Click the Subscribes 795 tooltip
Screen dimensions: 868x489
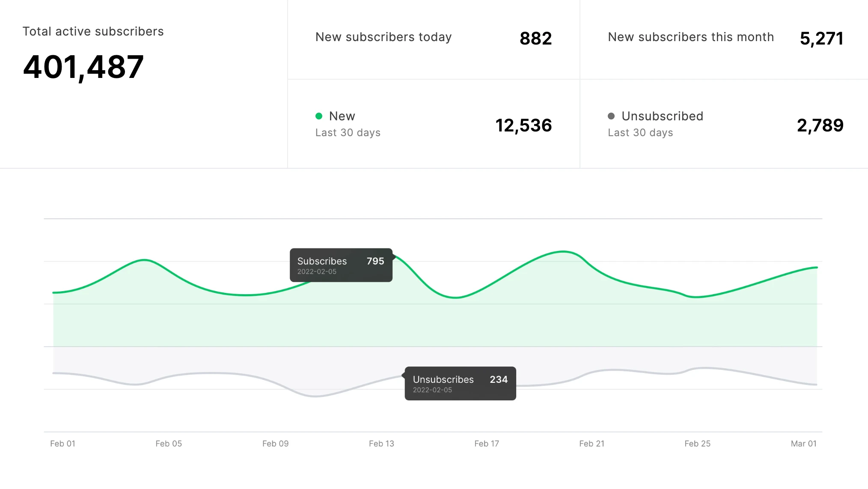point(341,265)
